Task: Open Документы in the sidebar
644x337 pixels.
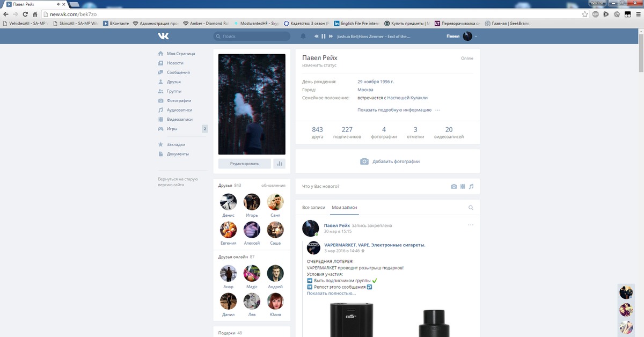Action: pos(178,154)
